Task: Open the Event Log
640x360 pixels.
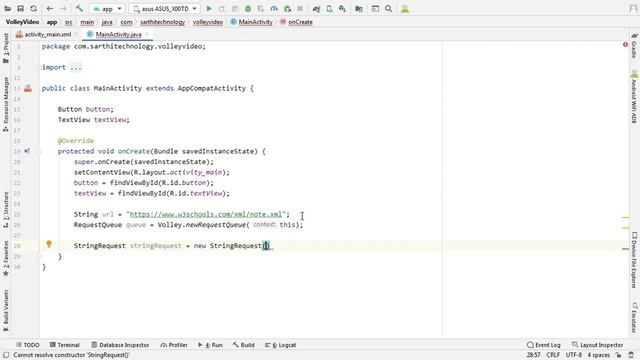Action: click(544, 345)
